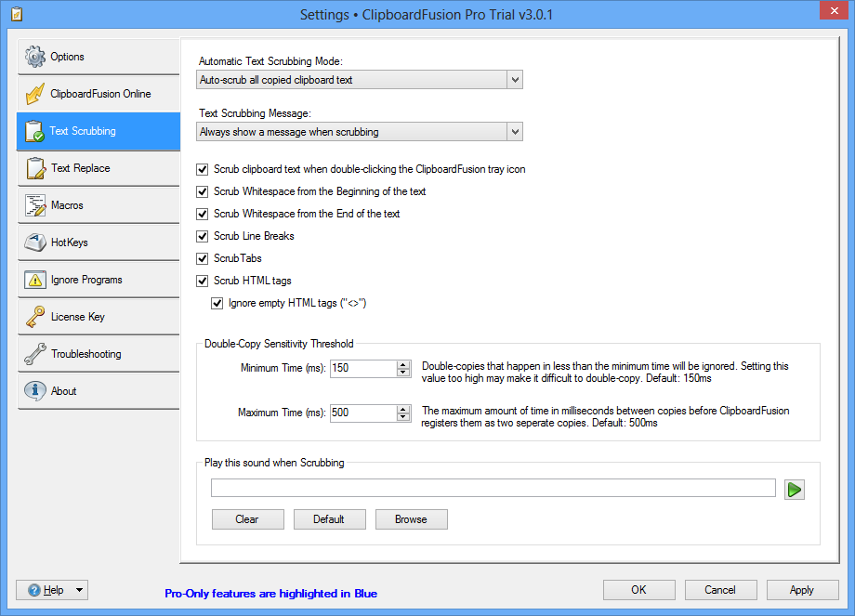Click the Default sound button

pyautogui.click(x=329, y=519)
